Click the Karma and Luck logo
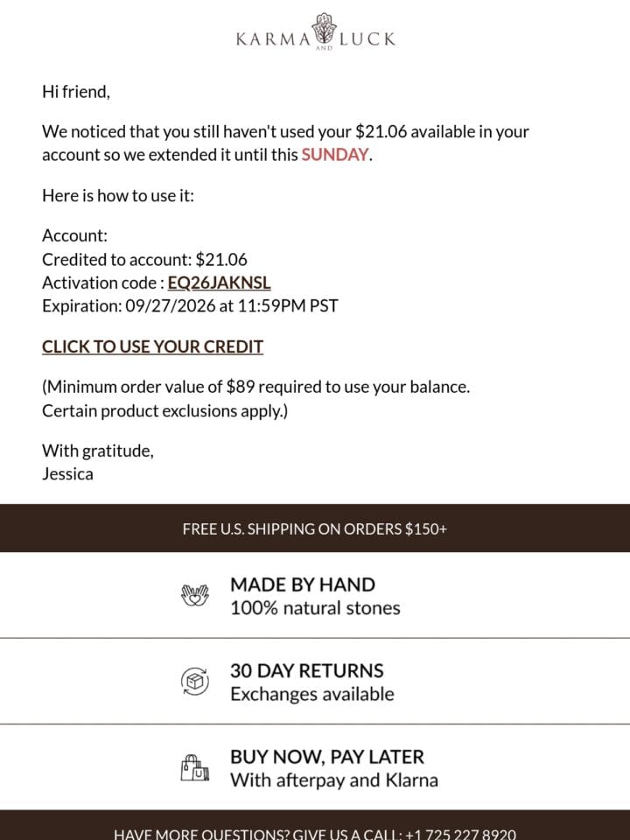The height and width of the screenshot is (840, 630). (316, 32)
